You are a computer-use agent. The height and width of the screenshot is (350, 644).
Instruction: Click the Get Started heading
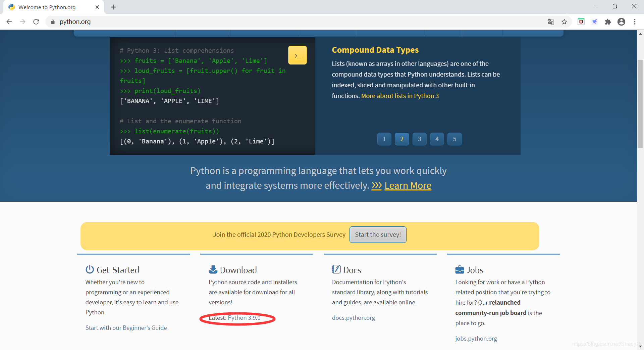coord(118,270)
